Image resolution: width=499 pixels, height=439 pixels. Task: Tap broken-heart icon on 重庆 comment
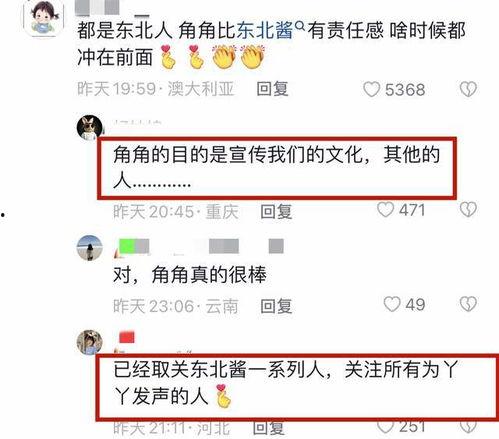coord(468,210)
